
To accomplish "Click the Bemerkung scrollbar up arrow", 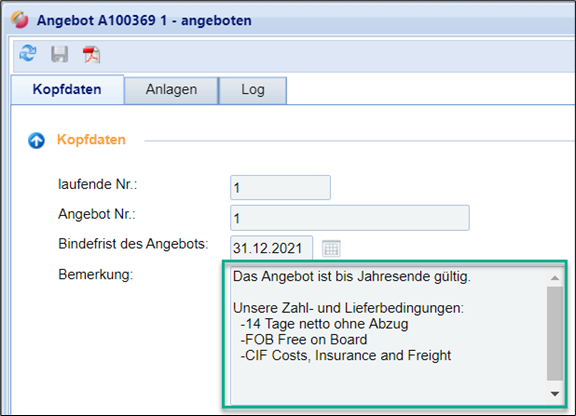I will (x=555, y=278).
